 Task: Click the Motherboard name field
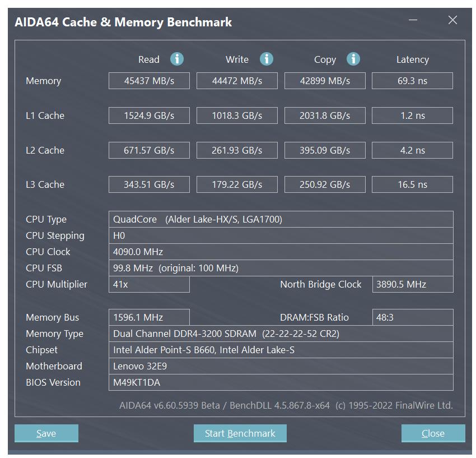pos(281,366)
